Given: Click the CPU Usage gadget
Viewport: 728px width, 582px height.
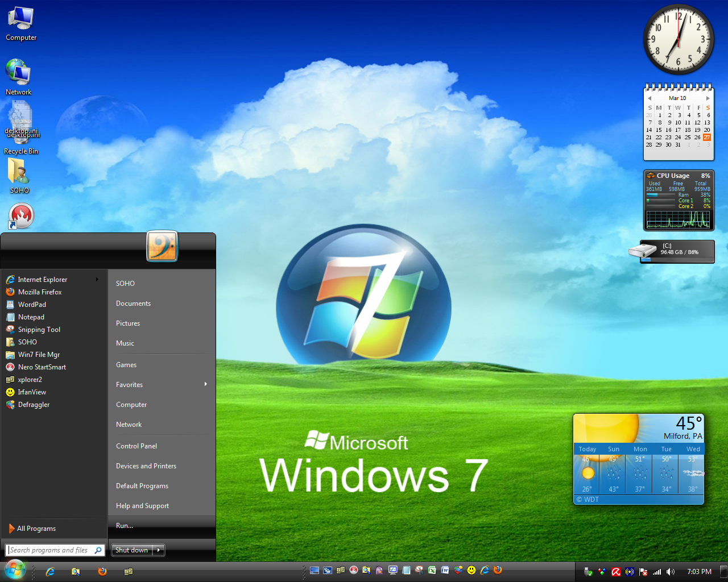Looking at the screenshot, I should coord(679,200).
